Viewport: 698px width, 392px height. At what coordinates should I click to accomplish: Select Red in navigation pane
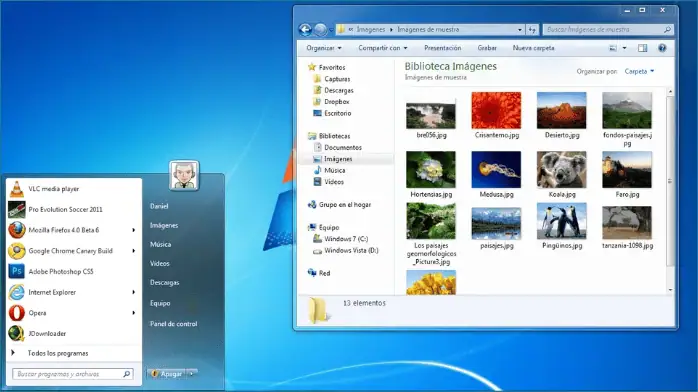pyautogui.click(x=319, y=273)
